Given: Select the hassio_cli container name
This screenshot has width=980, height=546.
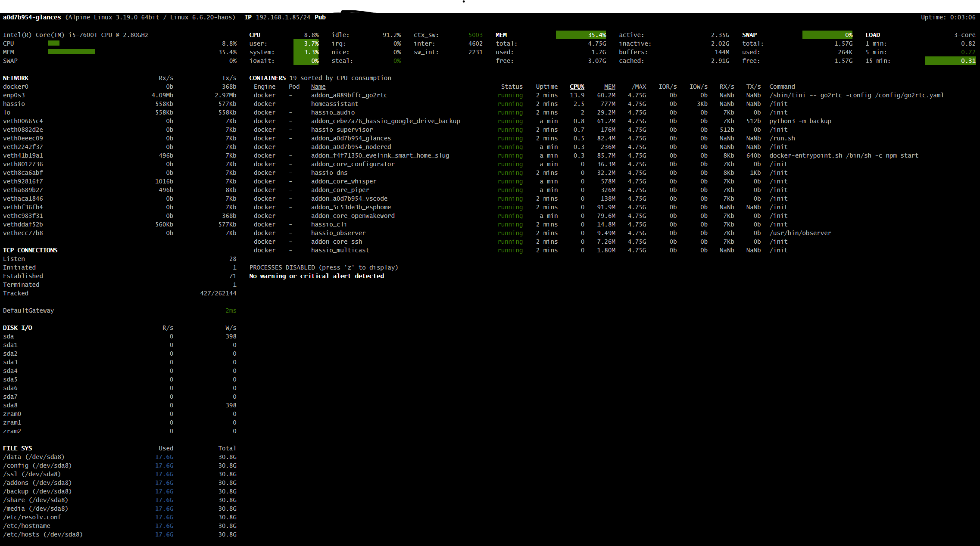Looking at the screenshot, I should [329, 224].
